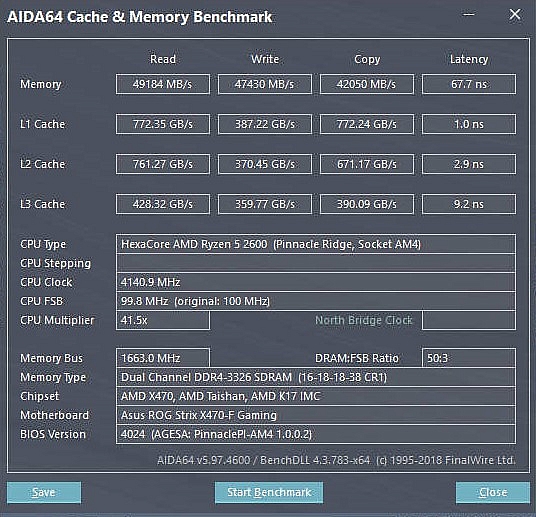Click Motherboard field Asus ROG Strix
This screenshot has width=536, height=517.
(316, 415)
